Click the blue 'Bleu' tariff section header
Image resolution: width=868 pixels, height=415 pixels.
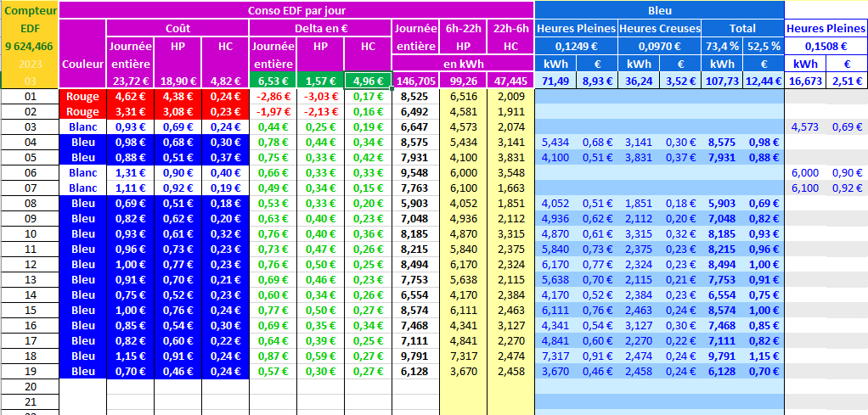658,11
